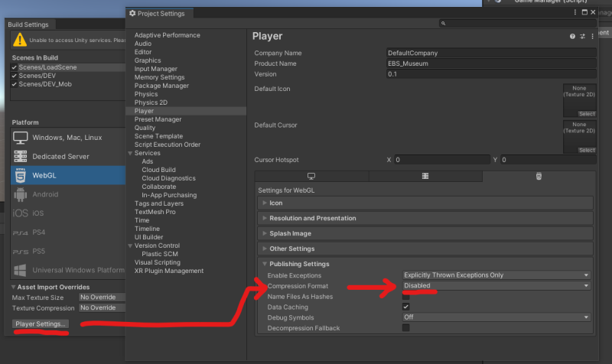Viewport: 612px width, 364px height.
Task: Select Quality in the settings list
Action: (145, 128)
